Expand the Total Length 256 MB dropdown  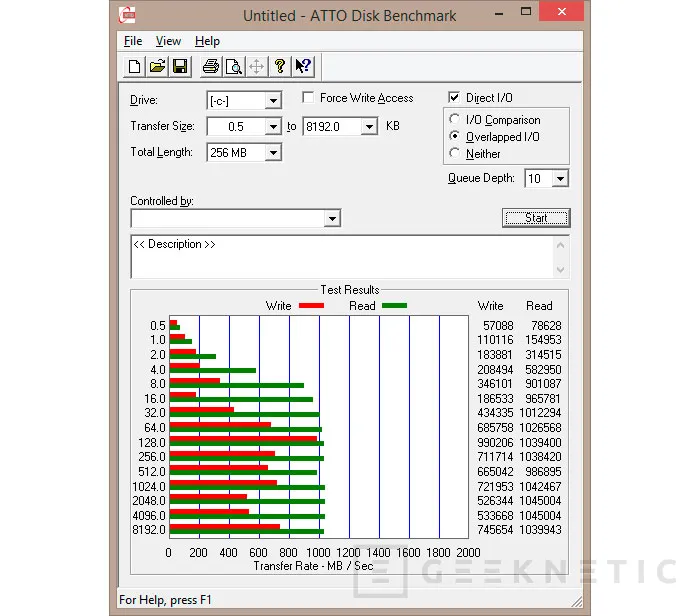[x=273, y=153]
